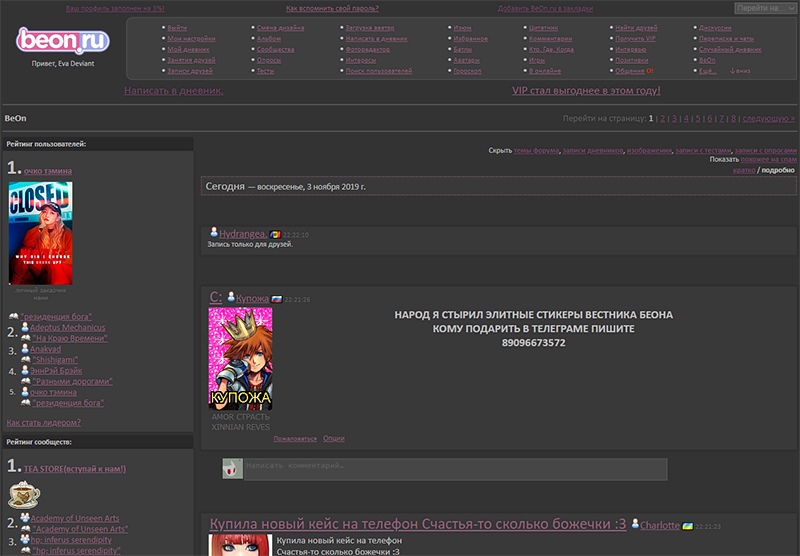
Task: Click the avatar beside the comment field
Action: (233, 468)
